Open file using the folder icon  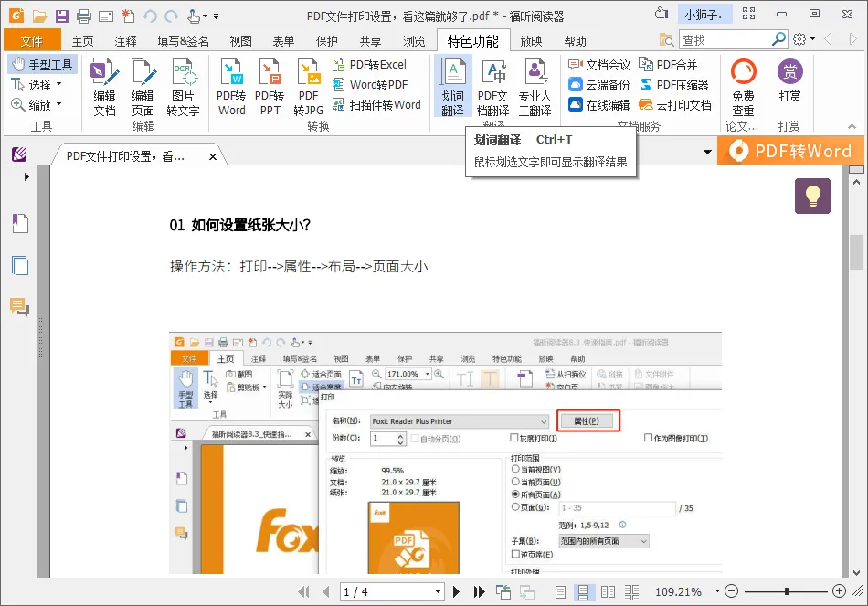[40, 16]
